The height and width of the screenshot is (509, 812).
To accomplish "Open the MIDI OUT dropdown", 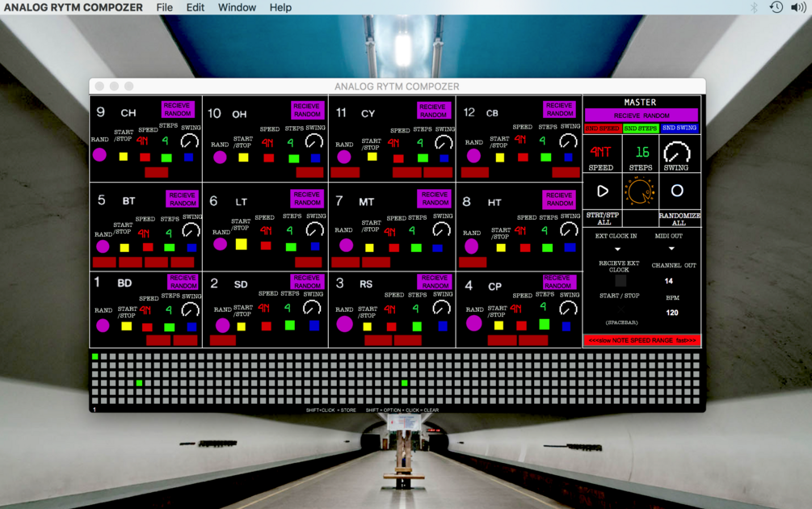I will [671, 249].
